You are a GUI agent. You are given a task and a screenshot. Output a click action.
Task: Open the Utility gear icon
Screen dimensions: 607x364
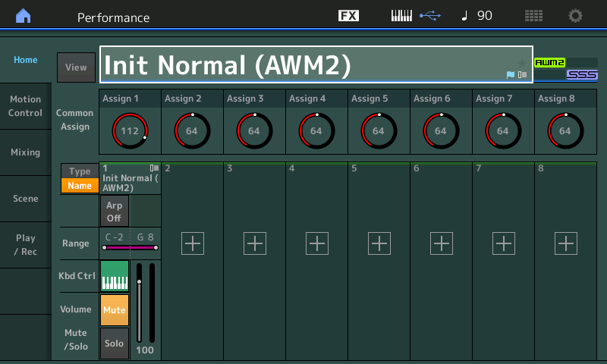(576, 16)
